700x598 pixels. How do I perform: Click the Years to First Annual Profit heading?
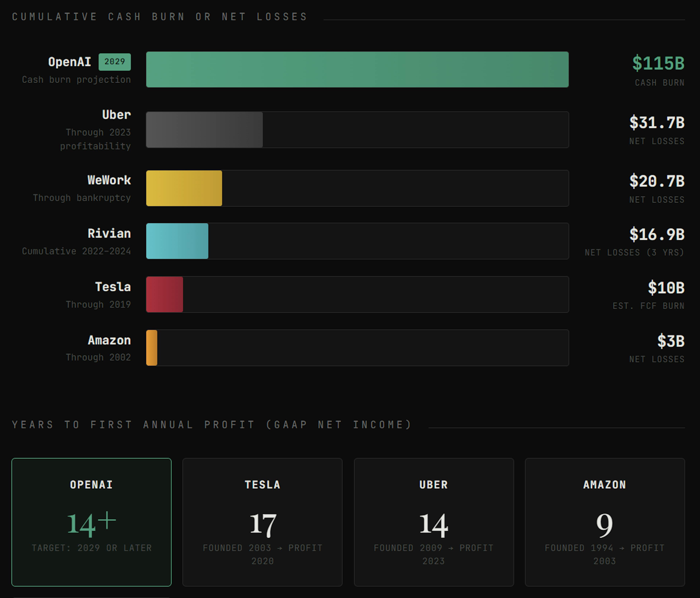click(212, 425)
